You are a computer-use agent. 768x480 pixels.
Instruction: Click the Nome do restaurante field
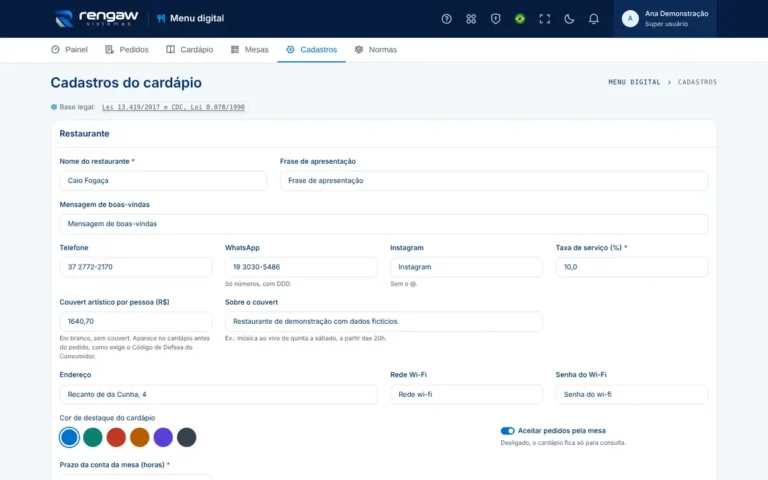163,181
